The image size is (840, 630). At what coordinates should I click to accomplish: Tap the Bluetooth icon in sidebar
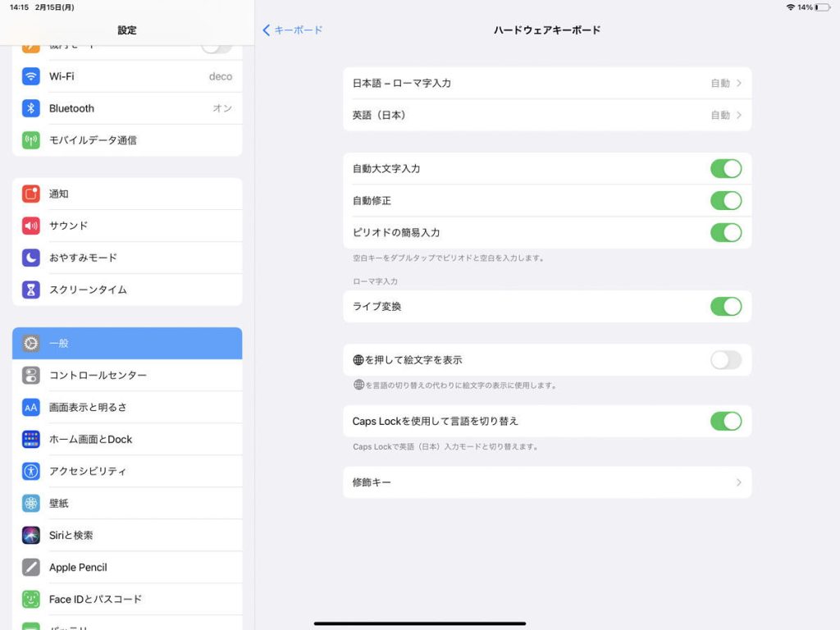click(x=31, y=108)
